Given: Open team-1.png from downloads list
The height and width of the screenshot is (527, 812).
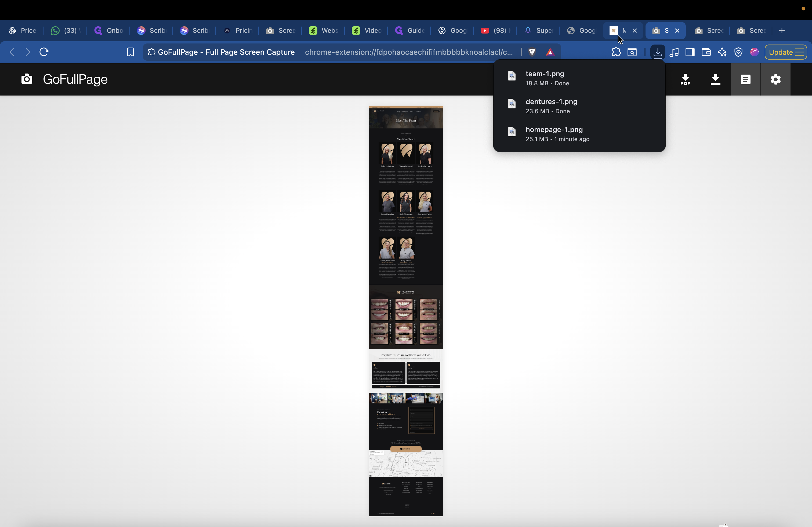Looking at the screenshot, I should click(545, 74).
